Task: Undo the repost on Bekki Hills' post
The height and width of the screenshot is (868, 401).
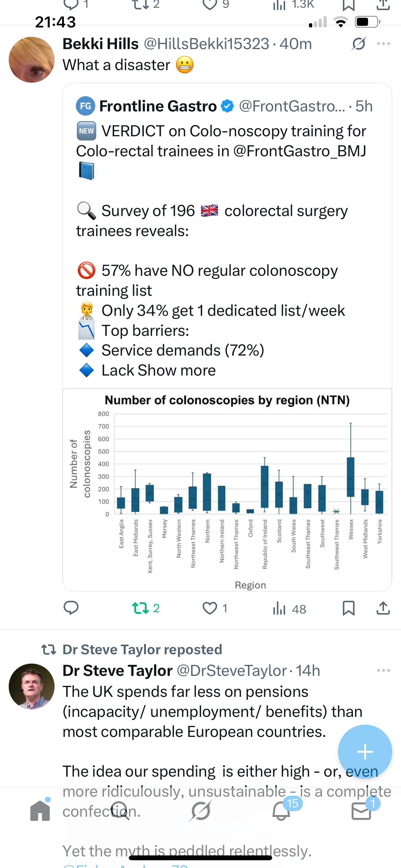Action: click(140, 608)
